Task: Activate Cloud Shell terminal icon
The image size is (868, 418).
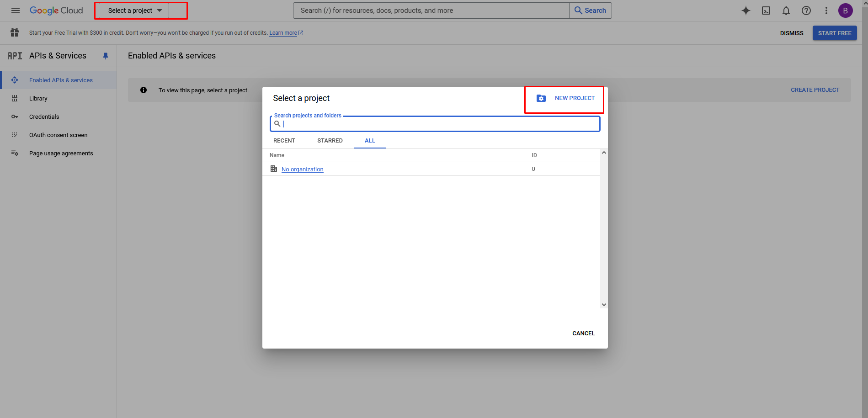Action: [766, 11]
